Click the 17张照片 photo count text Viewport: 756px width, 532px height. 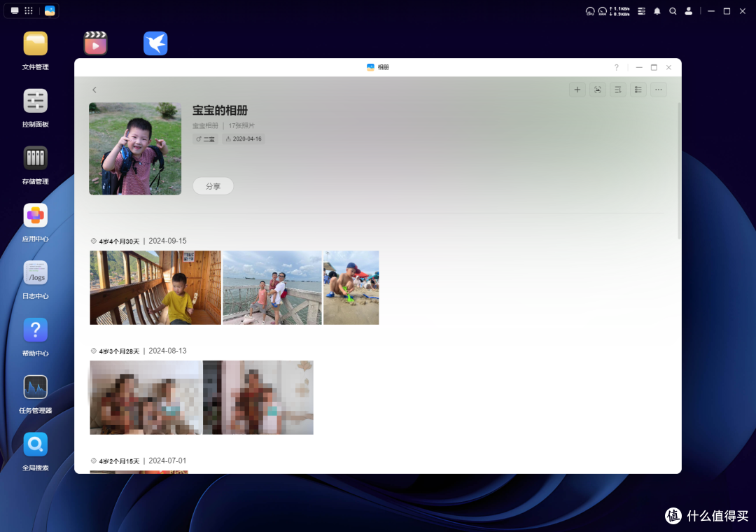(x=241, y=125)
